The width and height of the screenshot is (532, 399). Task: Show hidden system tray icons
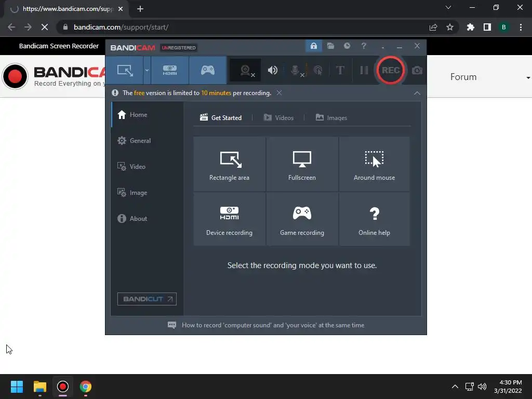455,387
